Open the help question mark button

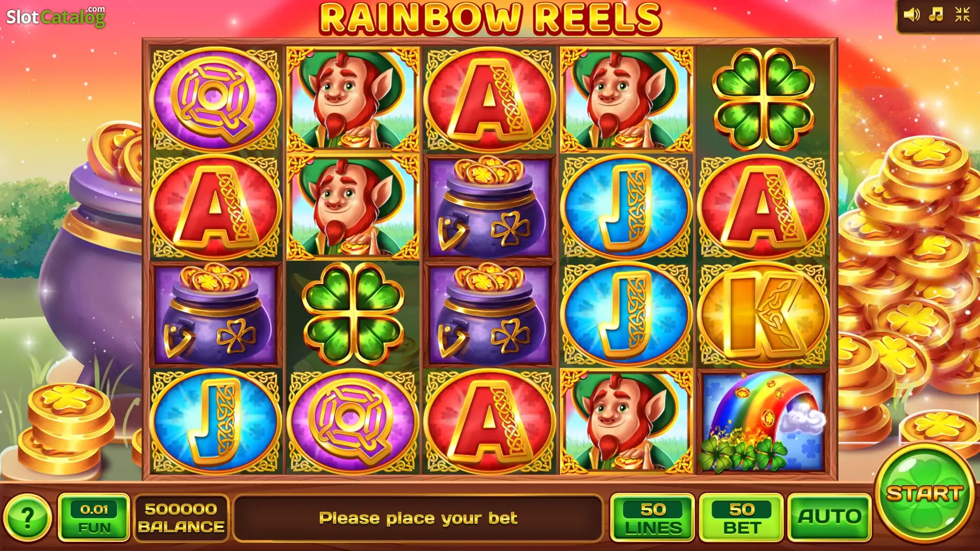(28, 518)
